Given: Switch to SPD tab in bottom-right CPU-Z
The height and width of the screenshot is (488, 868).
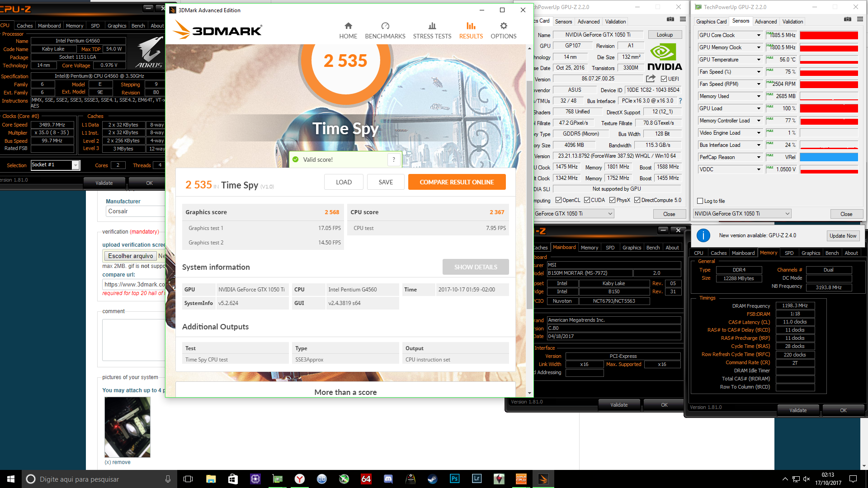Looking at the screenshot, I should tap(789, 253).
